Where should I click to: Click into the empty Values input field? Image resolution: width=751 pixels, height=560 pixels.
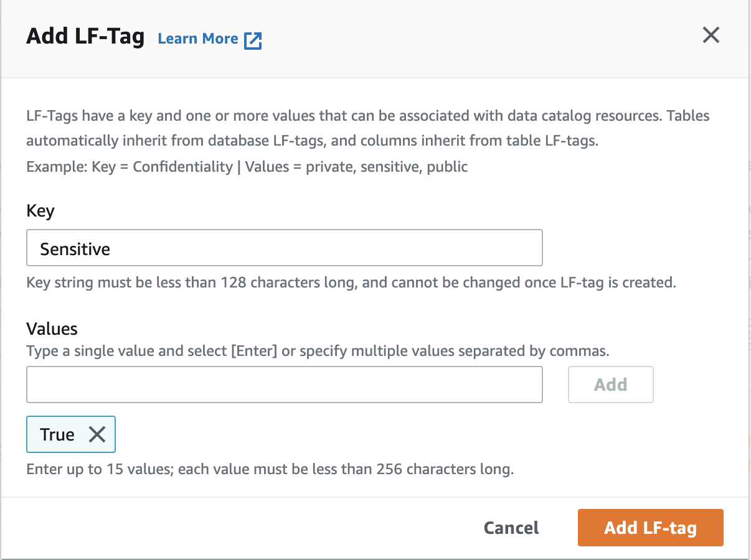(x=284, y=385)
